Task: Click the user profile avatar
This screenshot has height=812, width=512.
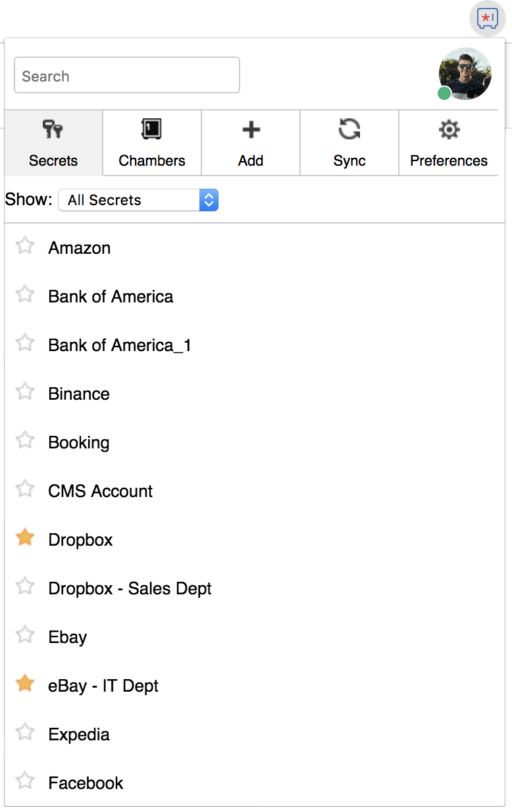Action: coord(466,73)
